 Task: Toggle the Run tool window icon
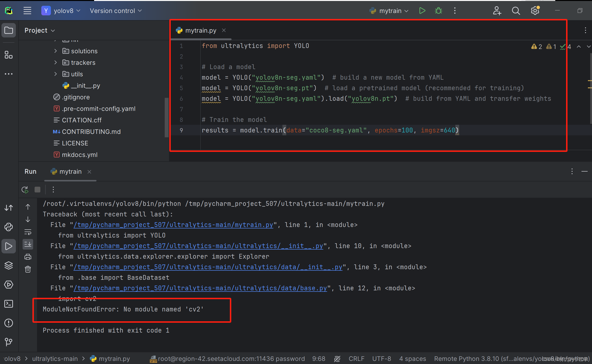tap(9, 246)
